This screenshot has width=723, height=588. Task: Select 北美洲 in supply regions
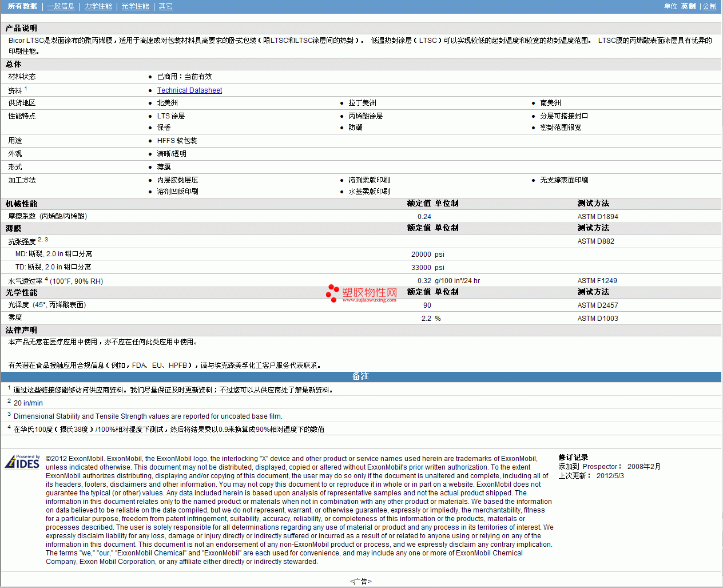[167, 103]
